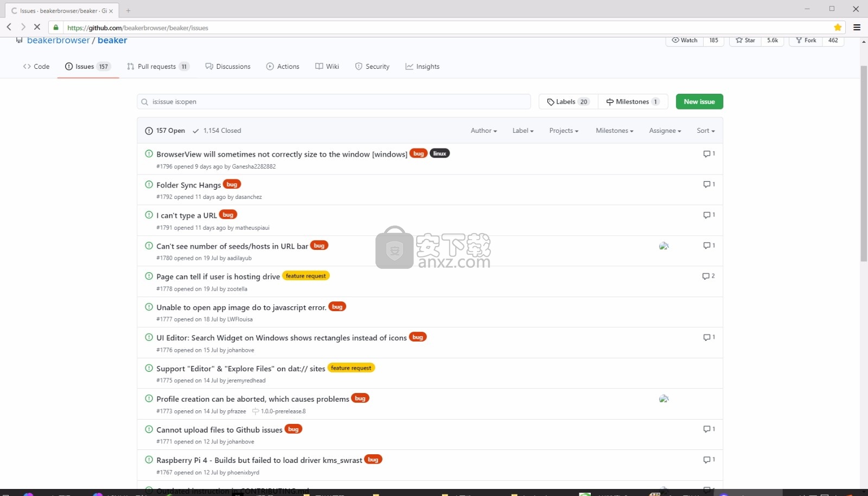Expand the Projects filter dropdown
The image size is (868, 496).
tap(564, 131)
